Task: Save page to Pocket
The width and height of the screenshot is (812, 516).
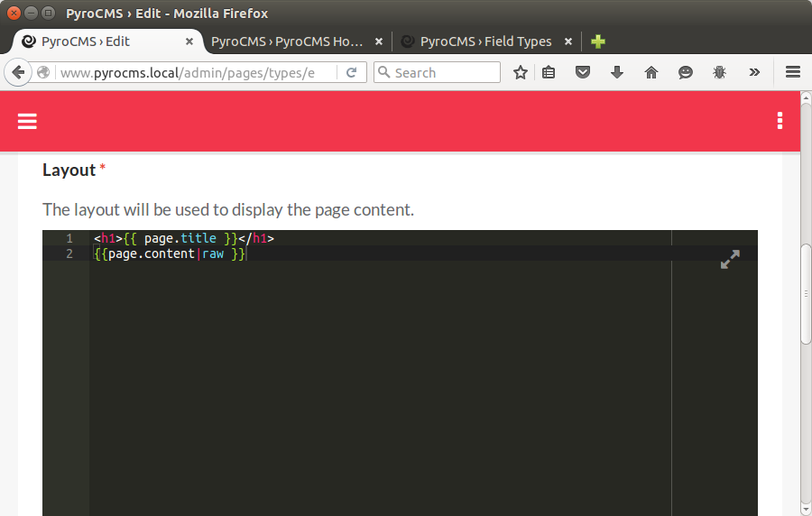Action: [x=583, y=72]
